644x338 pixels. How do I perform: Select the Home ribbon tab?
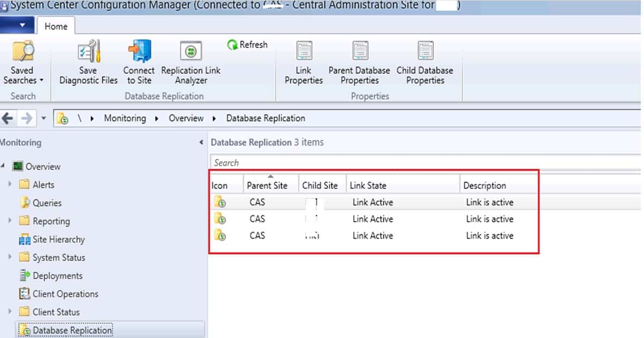click(56, 26)
